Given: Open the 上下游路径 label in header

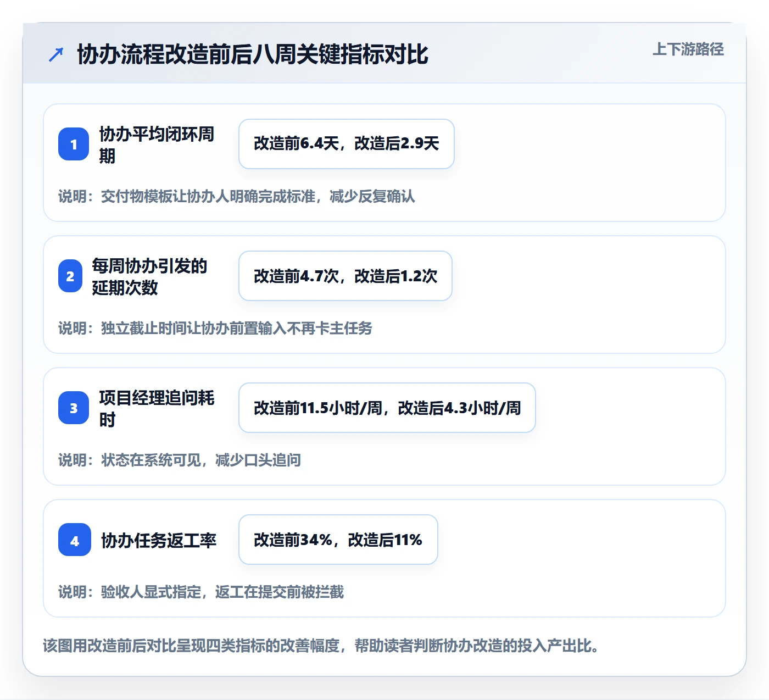Looking at the screenshot, I should pyautogui.click(x=688, y=49).
